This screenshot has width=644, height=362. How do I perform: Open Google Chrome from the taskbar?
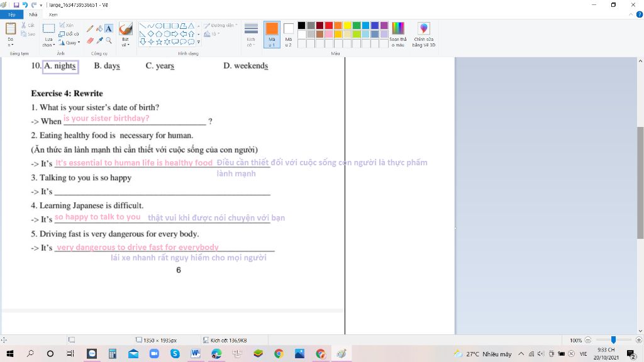279,353
